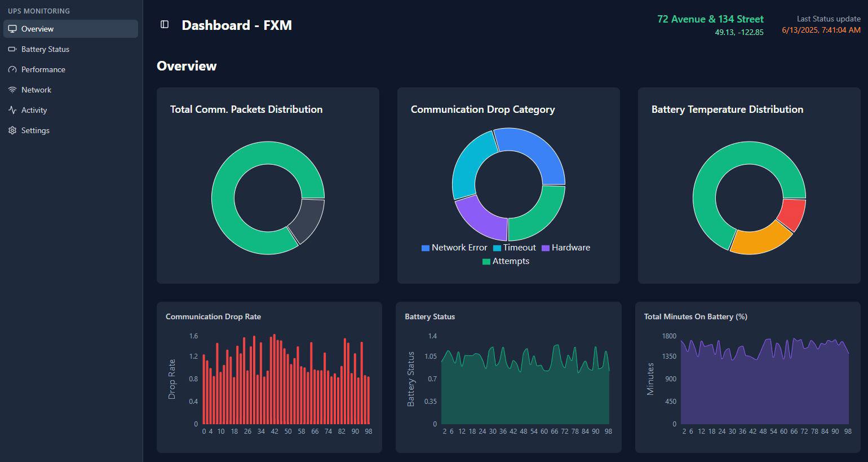
Task: Click the green Attempts legend swatch
Action: click(x=486, y=262)
